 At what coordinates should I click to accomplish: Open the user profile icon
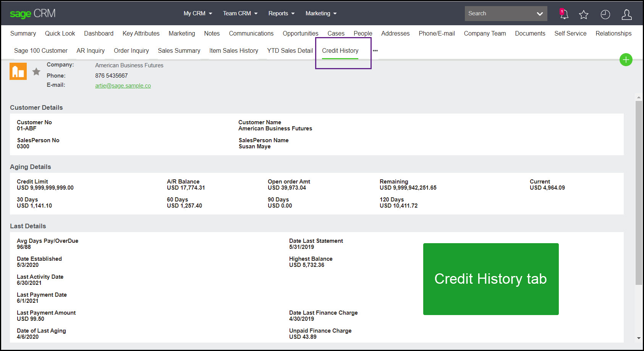click(626, 14)
